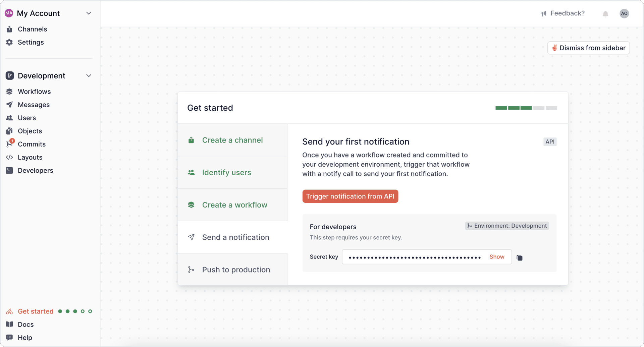Screen dimensions: 644x347
Task: Expand the My Account dropdown chevron
Action: pos(89,13)
